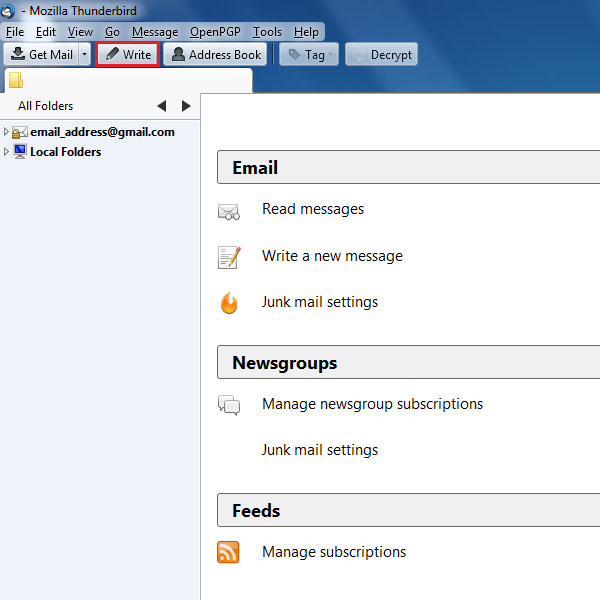
Task: Click the flame junk mail icon
Action: (229, 303)
